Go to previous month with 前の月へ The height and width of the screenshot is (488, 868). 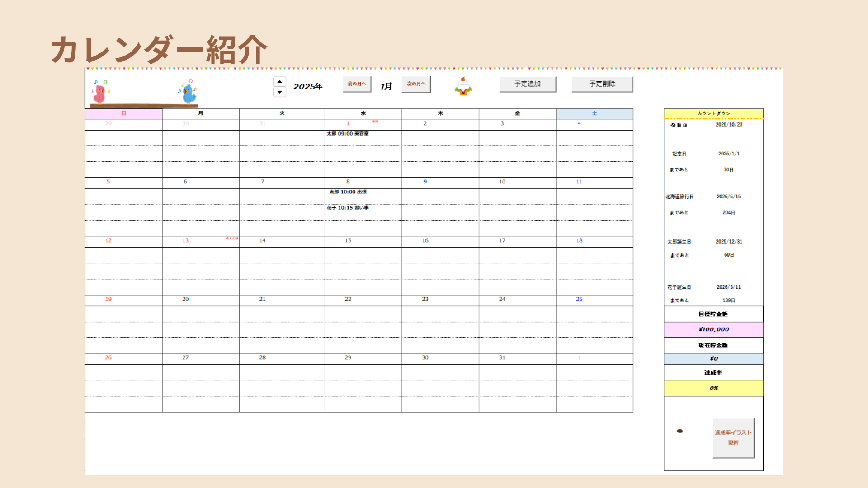coord(357,84)
